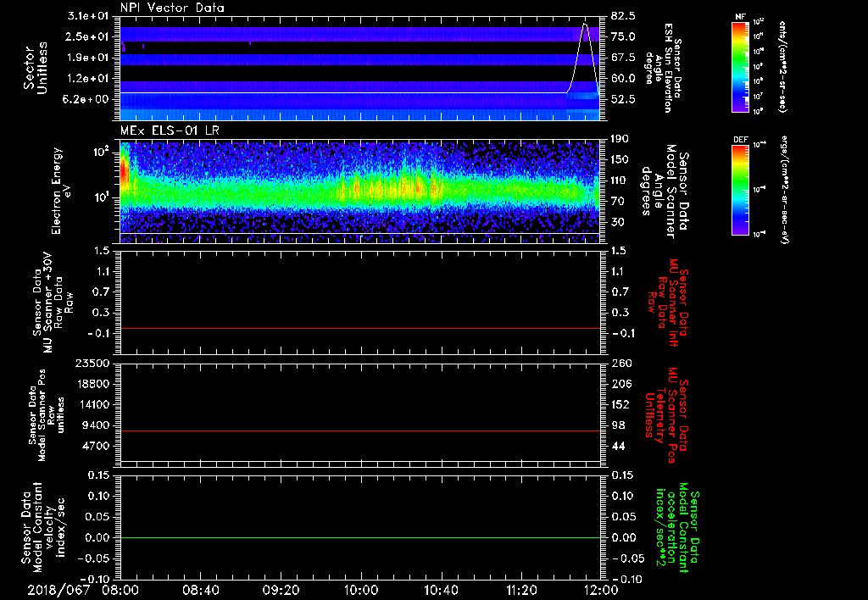Click the 2018/067 date label
The height and width of the screenshot is (600, 868).
tap(58, 589)
